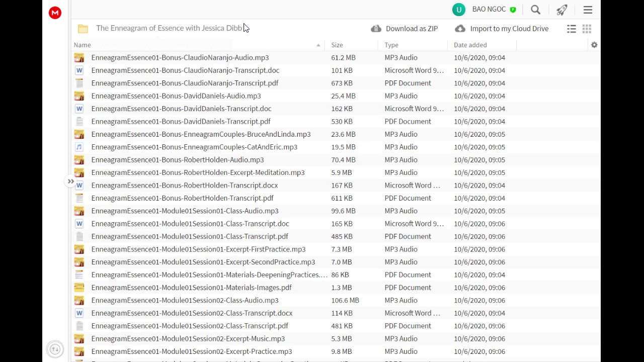Click the 61.2 MB size cell

[343, 58]
